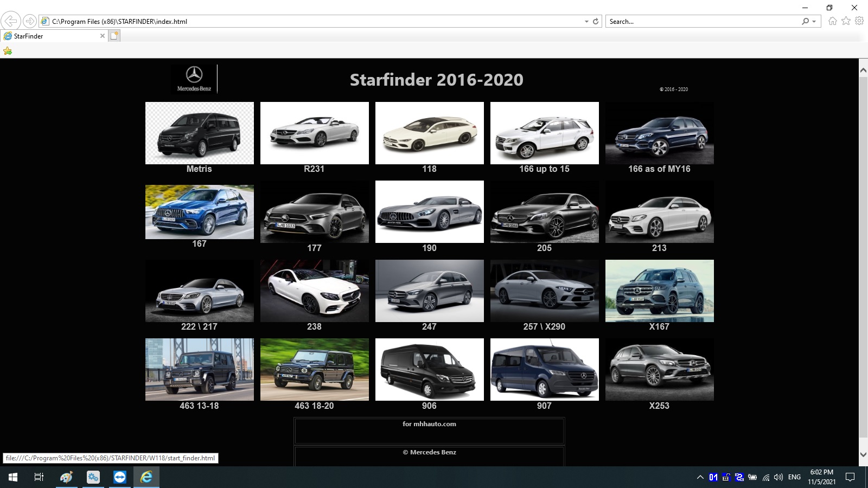Image resolution: width=868 pixels, height=488 pixels.
Task: Open a new browser tab
Action: (x=114, y=36)
